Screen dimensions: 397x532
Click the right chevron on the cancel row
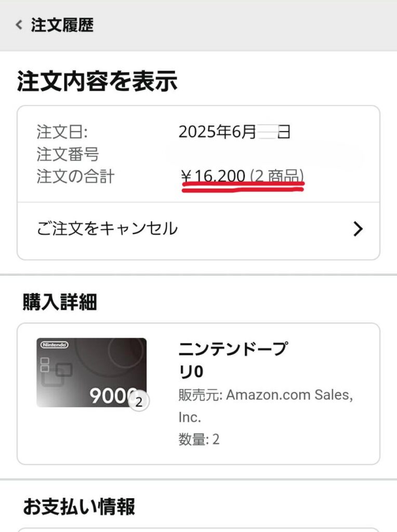coord(358,229)
